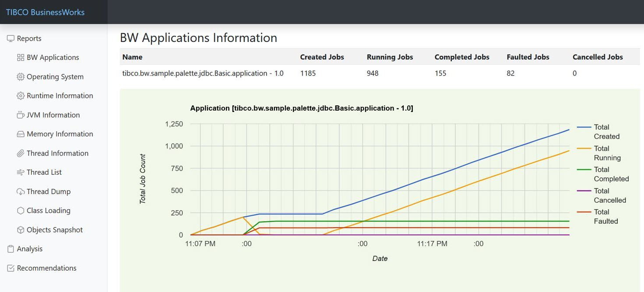Click the Memory Information drive icon

click(x=21, y=134)
